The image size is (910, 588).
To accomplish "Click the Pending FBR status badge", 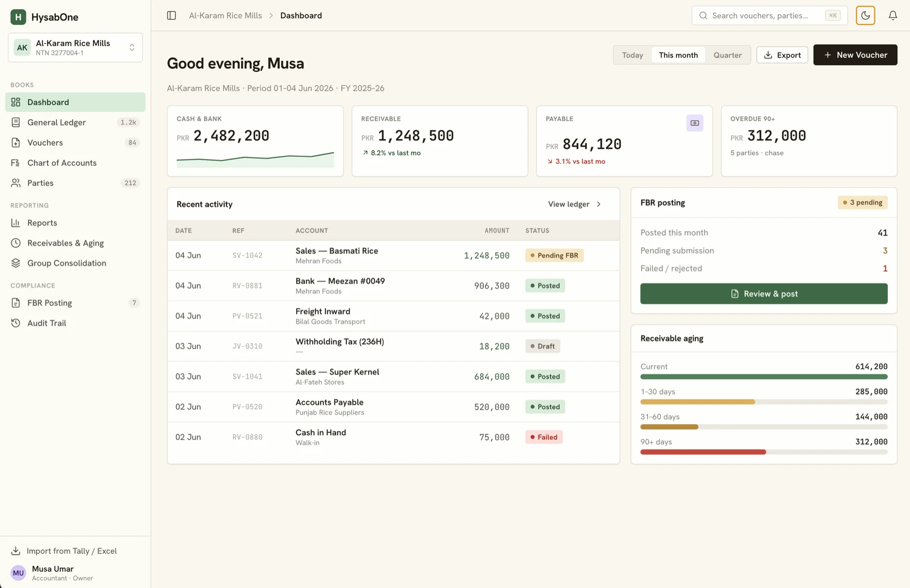I will (554, 255).
